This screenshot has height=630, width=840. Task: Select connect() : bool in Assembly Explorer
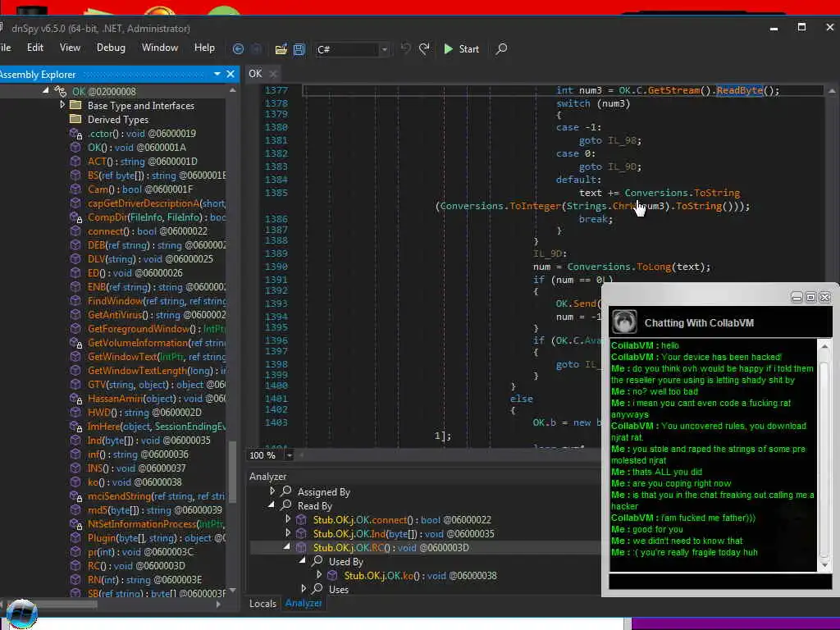tap(148, 231)
